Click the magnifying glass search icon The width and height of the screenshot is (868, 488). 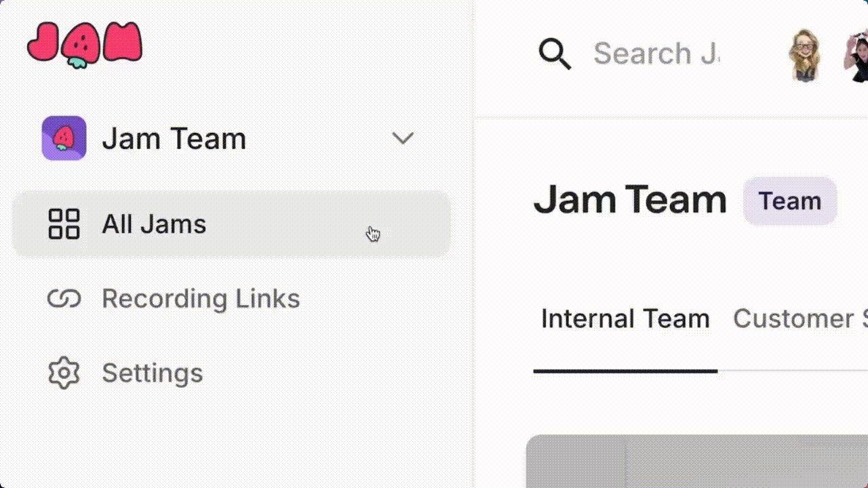pyautogui.click(x=555, y=54)
